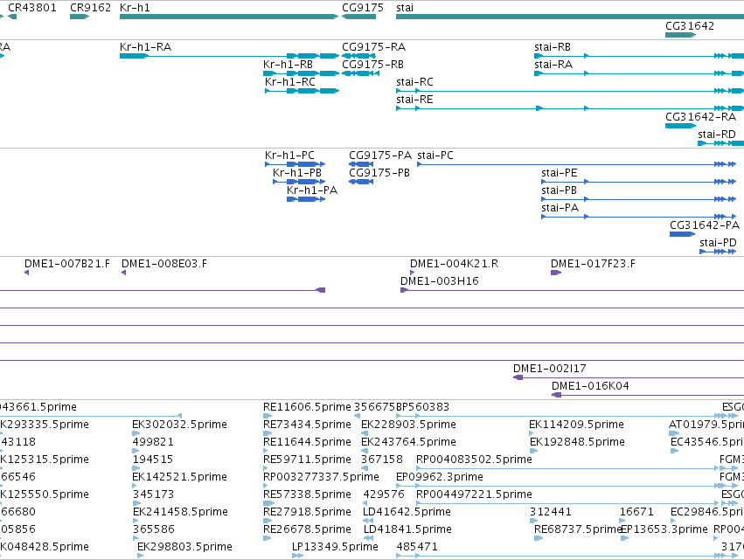Click the DME1-008E03.F clone end
Screen dimensions: 744x560
point(124,273)
